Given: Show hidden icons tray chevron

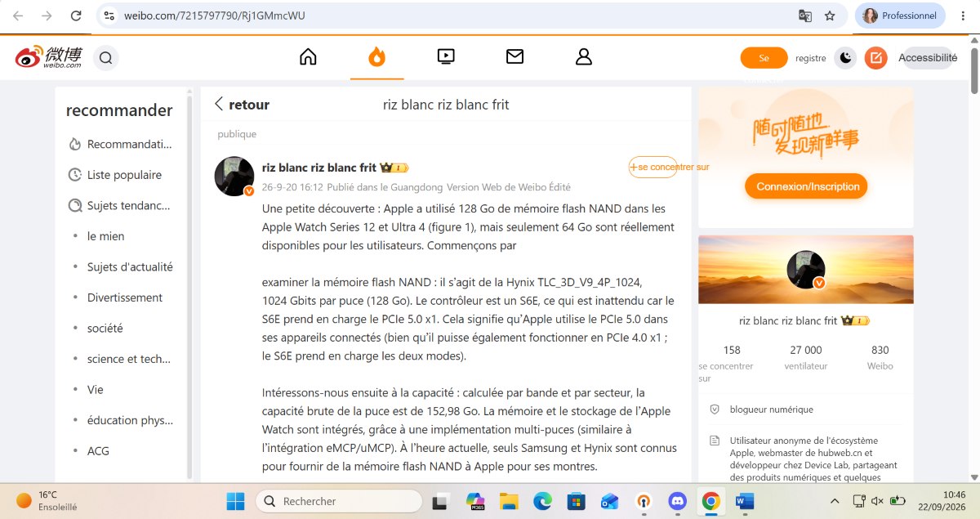Looking at the screenshot, I should pyautogui.click(x=835, y=500).
